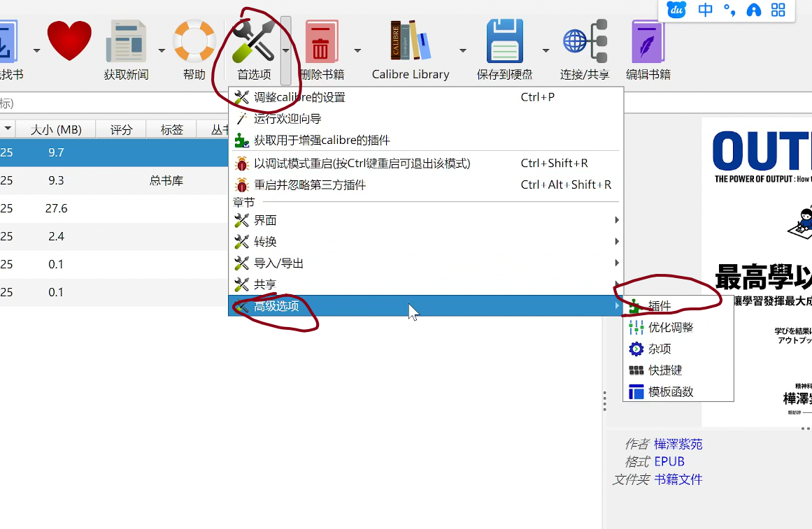The width and height of the screenshot is (812, 529).
Task: Open the 编辑书籍 purple book icon
Action: pos(648,42)
